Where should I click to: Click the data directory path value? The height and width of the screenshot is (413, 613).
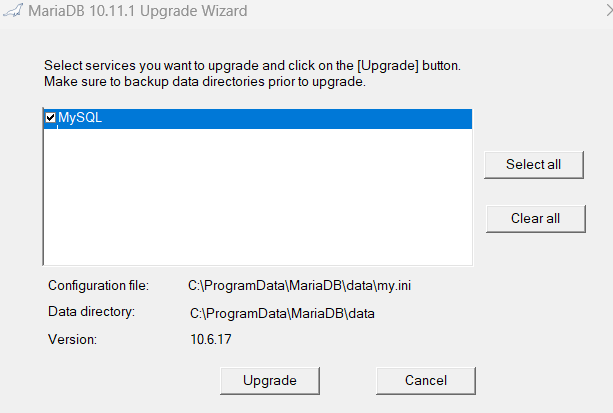point(282,313)
